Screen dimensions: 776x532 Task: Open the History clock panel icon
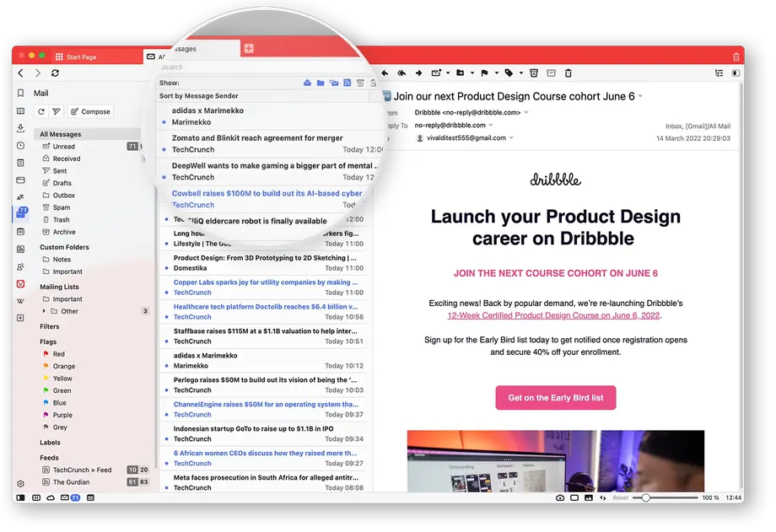click(x=20, y=146)
